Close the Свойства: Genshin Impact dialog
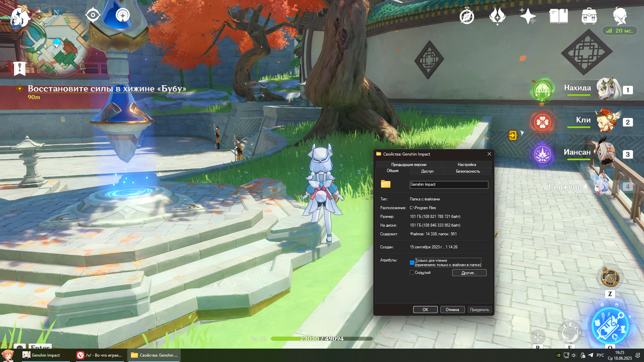The image size is (644, 362). (489, 154)
